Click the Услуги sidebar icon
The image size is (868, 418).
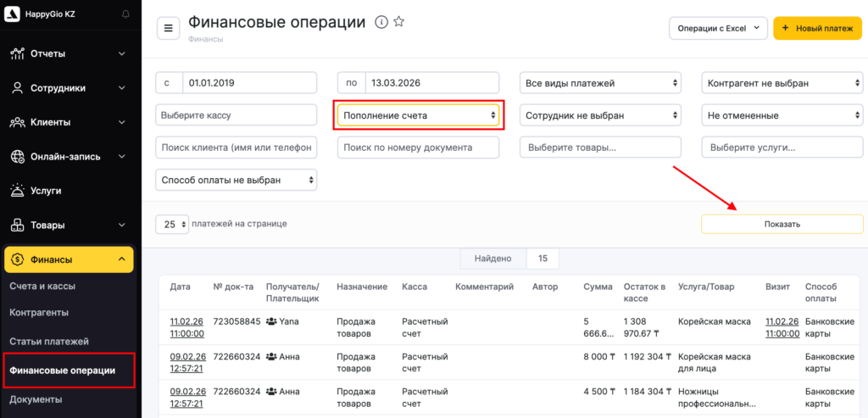pos(17,191)
